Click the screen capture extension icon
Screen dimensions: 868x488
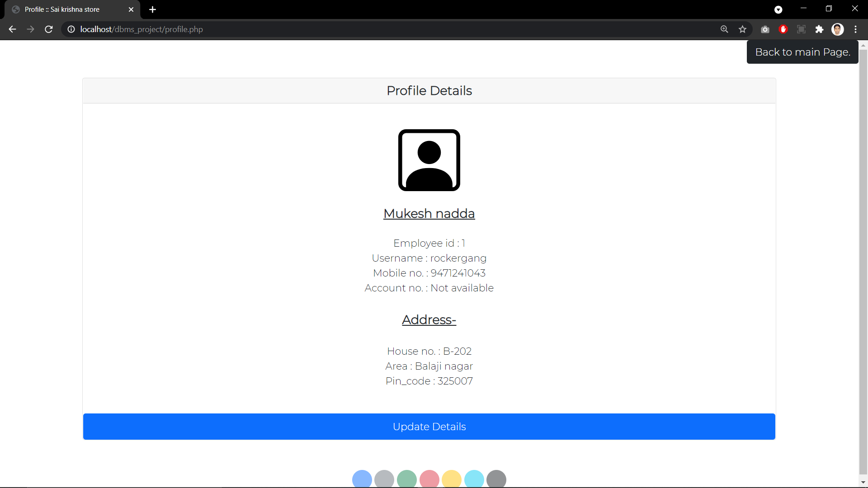[x=801, y=29]
